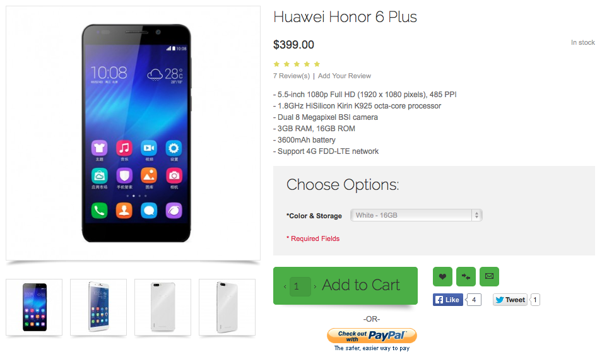
Task: Select the white angled front thumbnail
Action: 98,307
